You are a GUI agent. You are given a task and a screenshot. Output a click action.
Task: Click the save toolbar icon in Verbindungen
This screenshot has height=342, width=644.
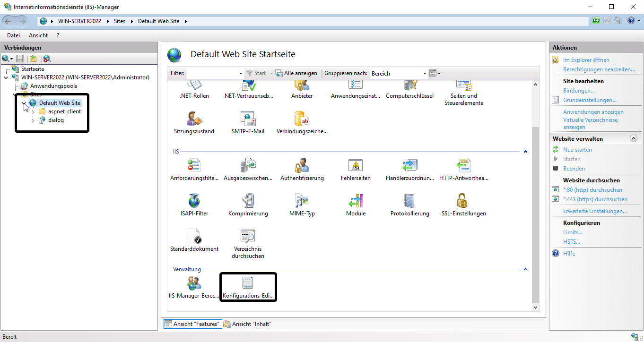(20, 59)
